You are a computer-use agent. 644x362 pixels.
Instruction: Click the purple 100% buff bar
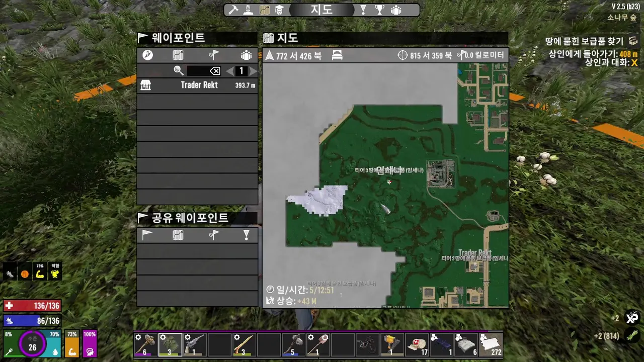[x=90, y=343]
